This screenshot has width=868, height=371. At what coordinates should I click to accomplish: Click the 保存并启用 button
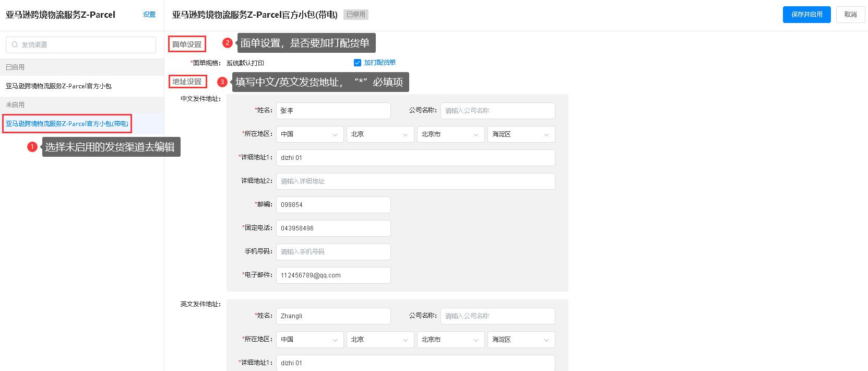(x=806, y=15)
